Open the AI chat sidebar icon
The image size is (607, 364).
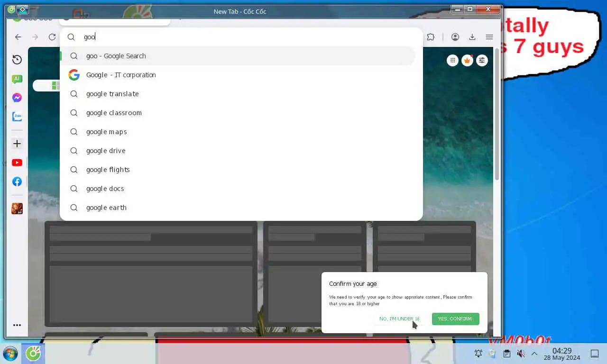click(x=17, y=79)
